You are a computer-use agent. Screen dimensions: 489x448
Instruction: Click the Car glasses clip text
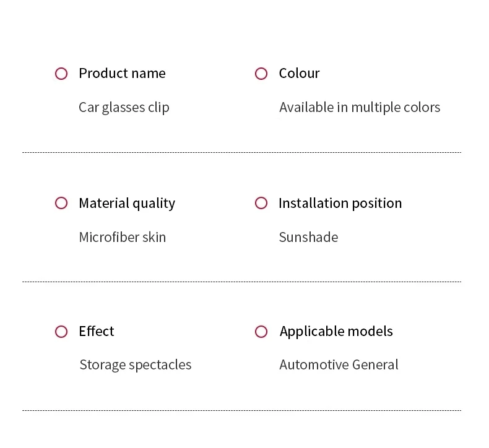click(x=124, y=107)
